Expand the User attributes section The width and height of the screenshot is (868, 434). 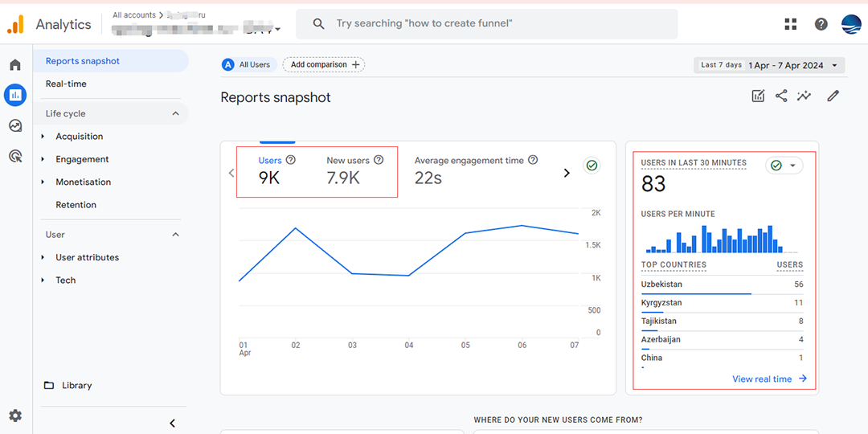pos(87,257)
